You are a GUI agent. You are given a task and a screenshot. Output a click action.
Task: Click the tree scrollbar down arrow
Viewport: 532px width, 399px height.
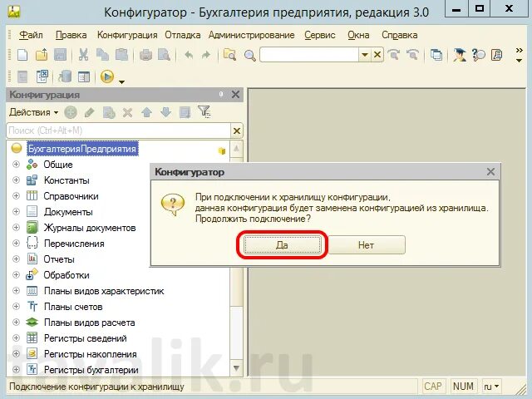tap(236, 368)
